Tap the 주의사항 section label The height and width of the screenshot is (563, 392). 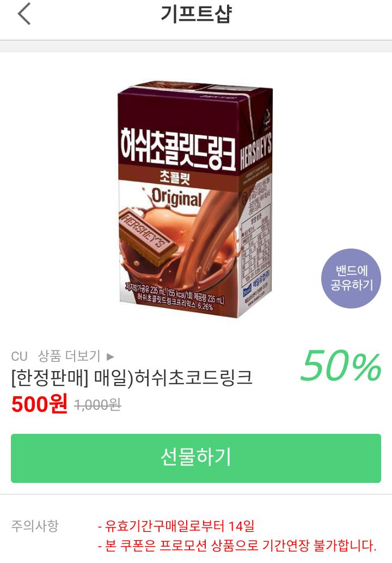pyautogui.click(x=35, y=525)
